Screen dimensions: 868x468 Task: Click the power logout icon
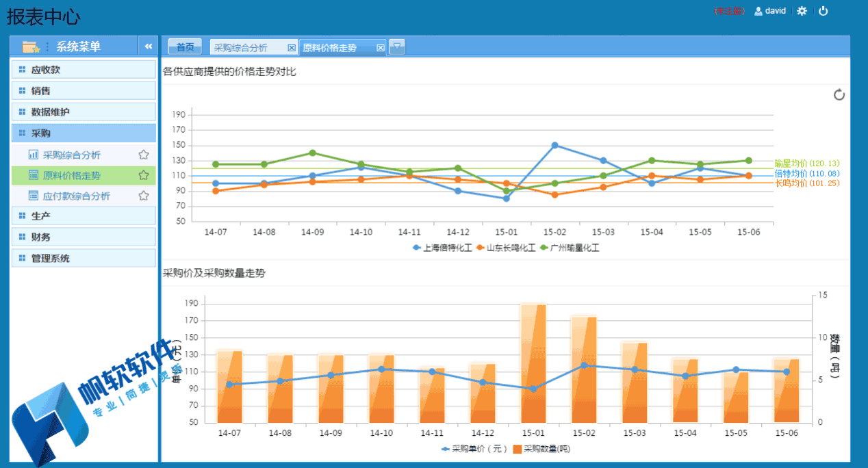(x=824, y=11)
